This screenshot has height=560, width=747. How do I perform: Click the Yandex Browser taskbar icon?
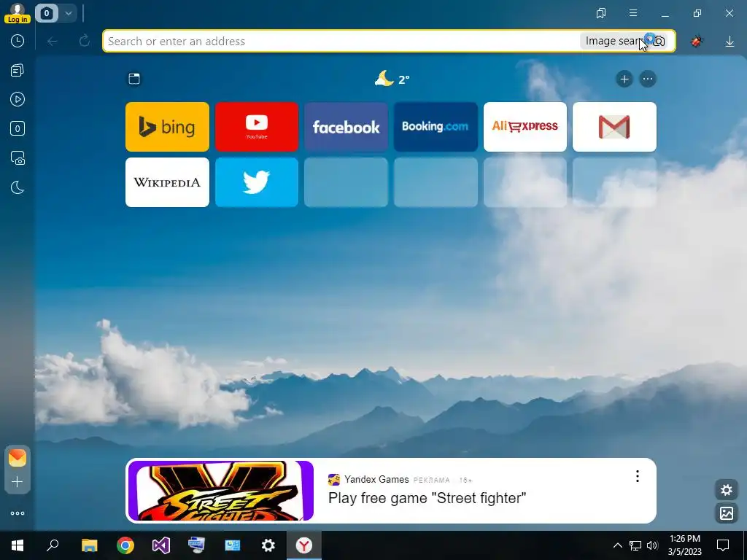click(x=304, y=545)
